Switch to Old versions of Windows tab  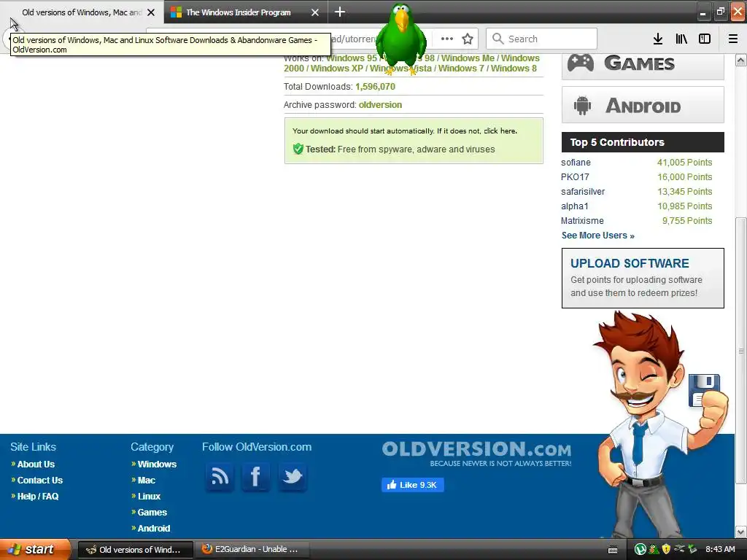point(81,12)
